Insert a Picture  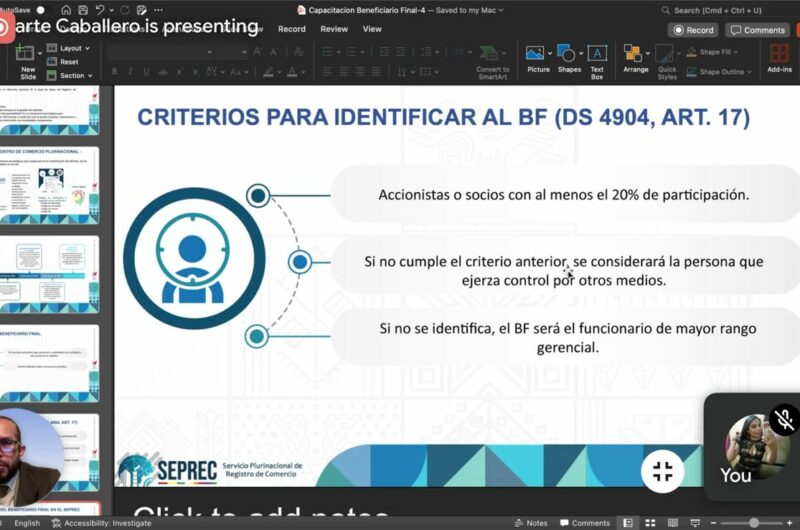(538, 59)
